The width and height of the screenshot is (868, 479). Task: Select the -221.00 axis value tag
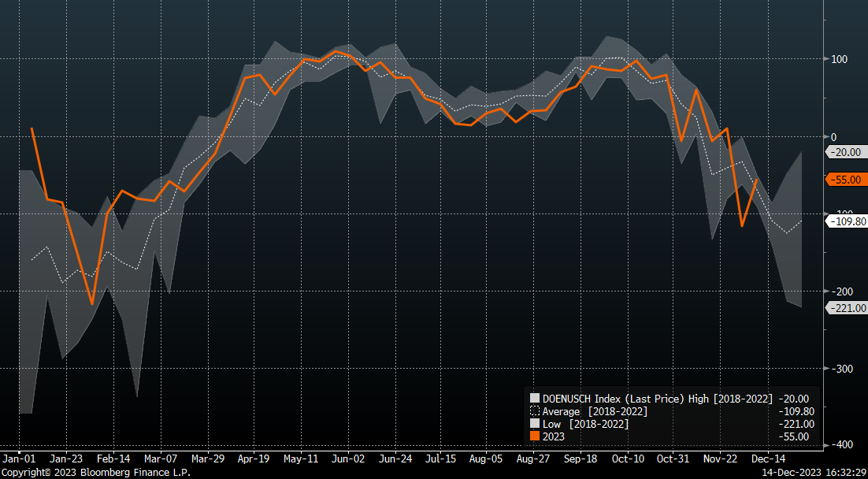tap(847, 308)
